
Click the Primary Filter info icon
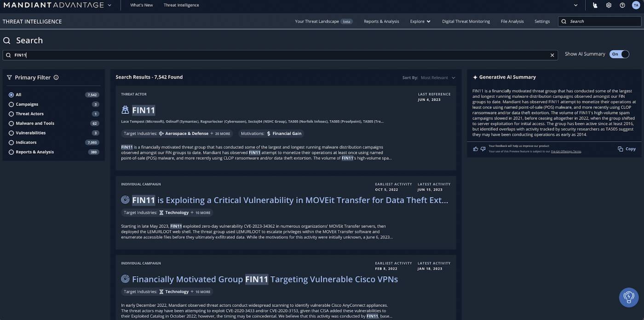(x=56, y=78)
